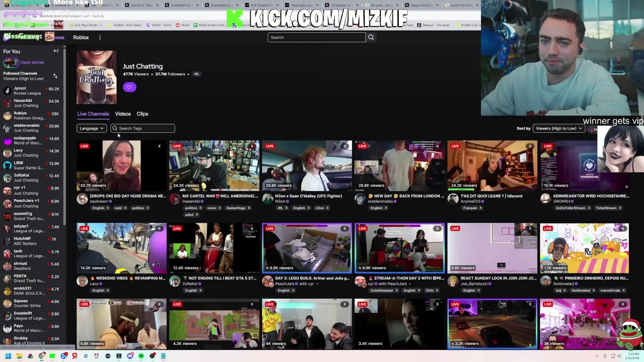Click the 'SoEinTollerStream' tag under GRONKH's stream
644x362 pixels.
(x=573, y=208)
